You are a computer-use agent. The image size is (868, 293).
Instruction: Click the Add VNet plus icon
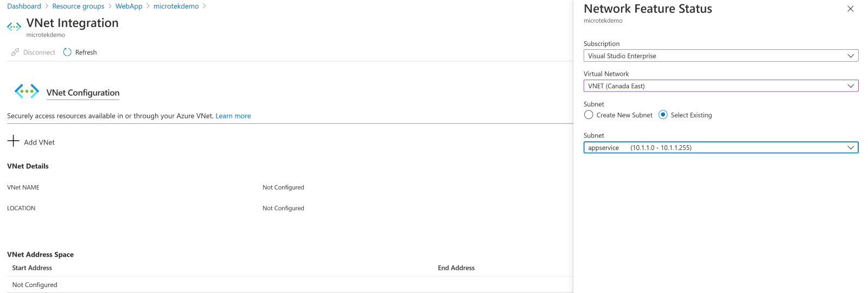pos(13,141)
